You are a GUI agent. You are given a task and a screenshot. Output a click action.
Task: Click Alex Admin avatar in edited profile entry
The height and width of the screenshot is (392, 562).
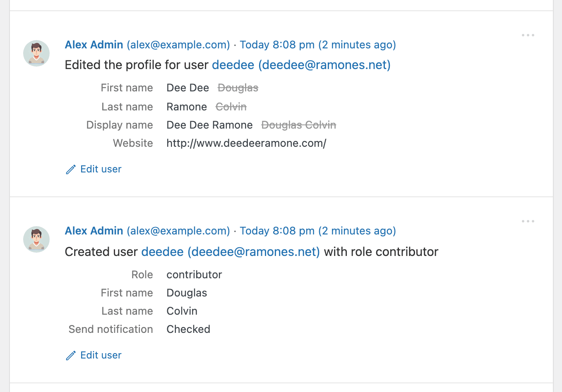click(x=36, y=53)
